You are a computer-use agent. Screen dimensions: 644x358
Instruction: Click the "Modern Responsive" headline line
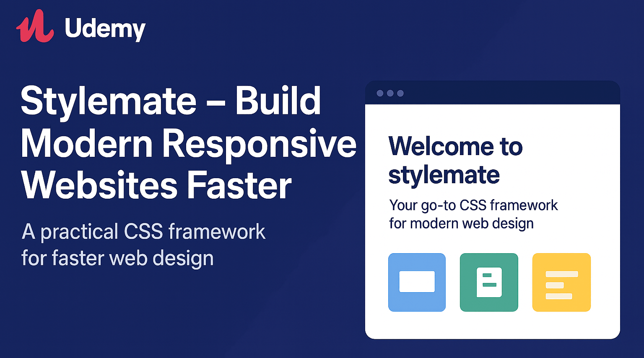pyautogui.click(x=189, y=143)
